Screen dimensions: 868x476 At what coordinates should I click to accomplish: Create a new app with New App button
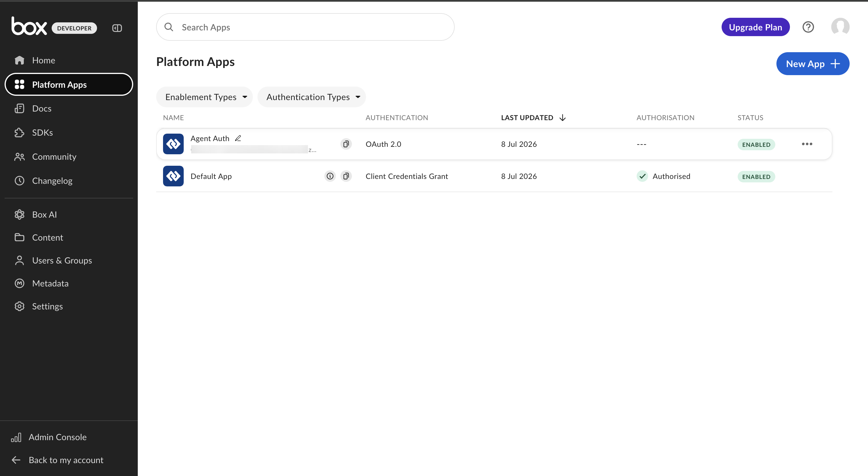[813, 64]
